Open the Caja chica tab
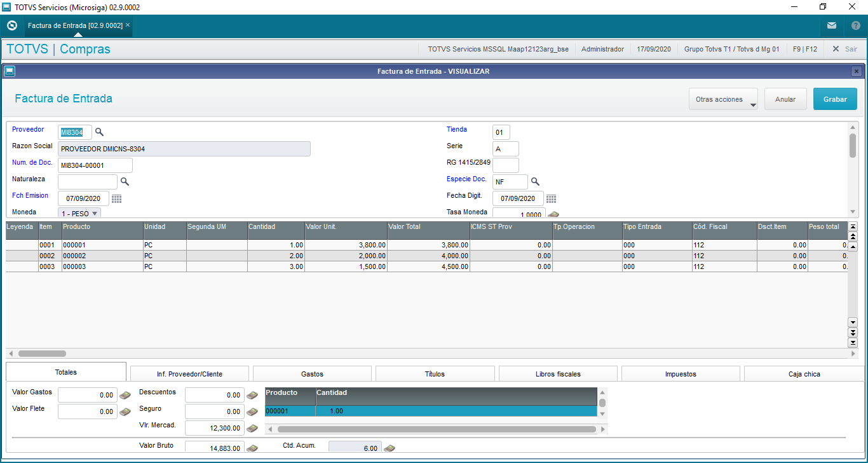This screenshot has height=463, width=868. coord(804,374)
